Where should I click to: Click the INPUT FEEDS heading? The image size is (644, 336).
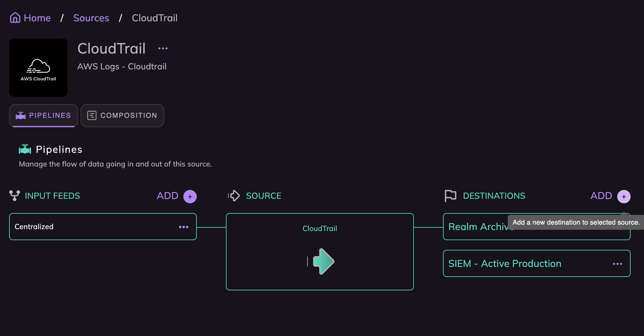click(x=52, y=196)
